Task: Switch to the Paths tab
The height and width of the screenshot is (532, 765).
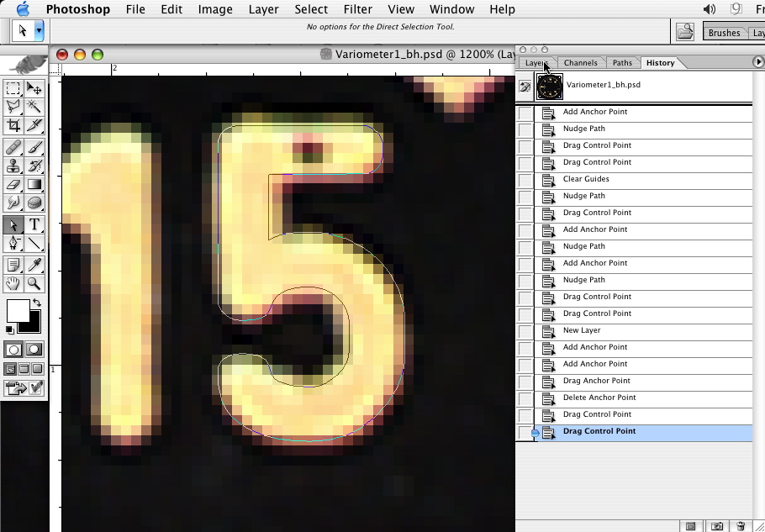Action: pos(622,63)
